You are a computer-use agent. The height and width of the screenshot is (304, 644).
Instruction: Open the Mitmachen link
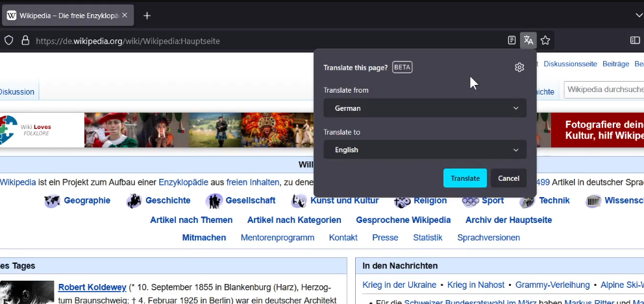click(x=204, y=237)
